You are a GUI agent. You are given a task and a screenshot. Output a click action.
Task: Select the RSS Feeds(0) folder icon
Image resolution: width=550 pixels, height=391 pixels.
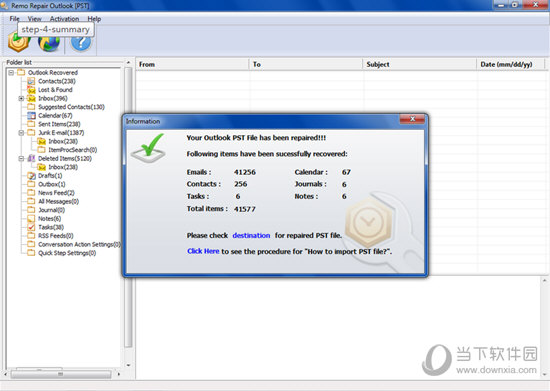tap(31, 236)
